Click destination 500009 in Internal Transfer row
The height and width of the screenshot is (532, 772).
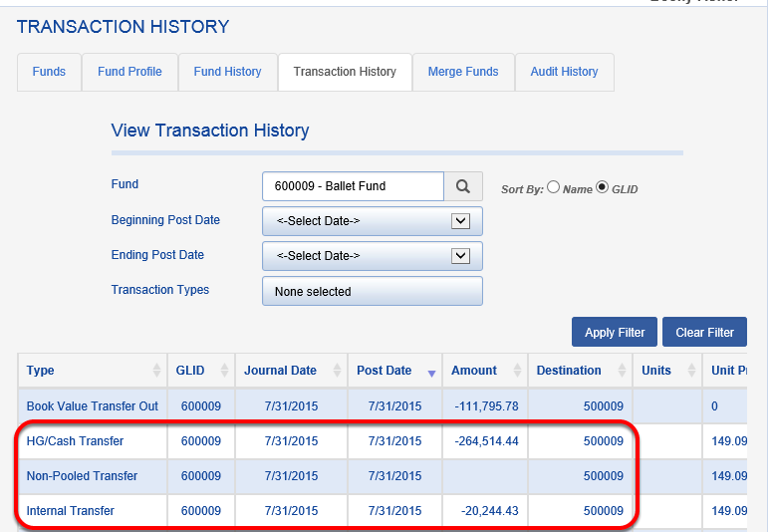pos(604,511)
